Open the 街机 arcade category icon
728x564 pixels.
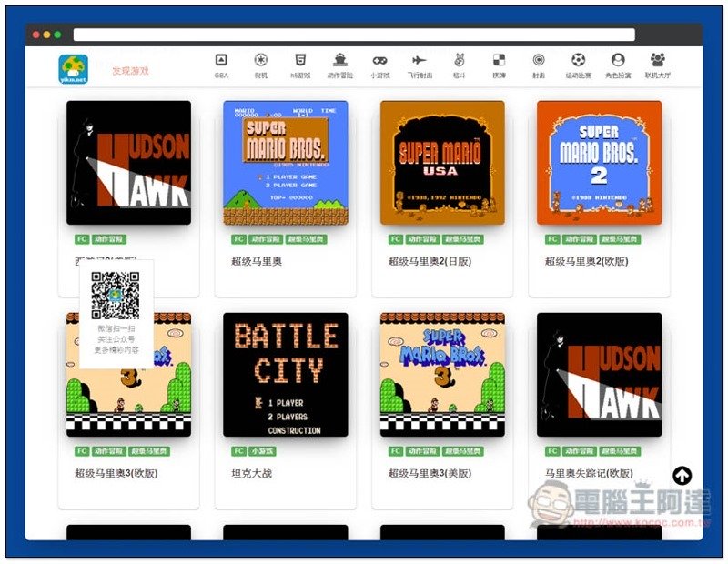pos(261,60)
